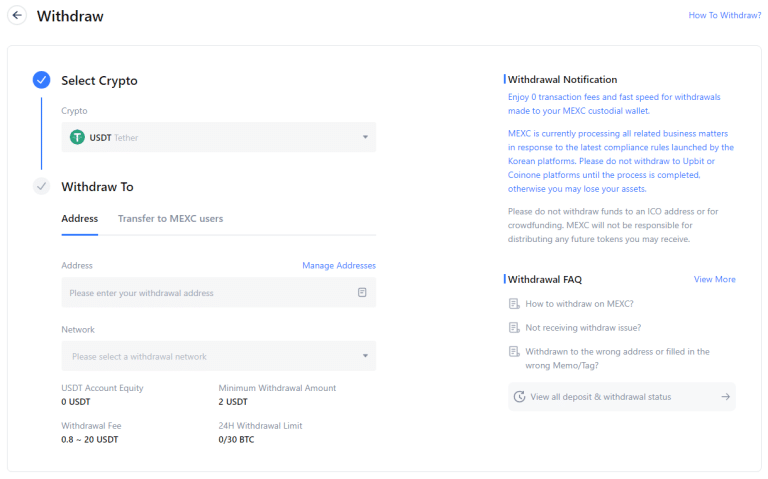
Task: Open Not receiving withdraw issue? article
Action: [x=583, y=328]
